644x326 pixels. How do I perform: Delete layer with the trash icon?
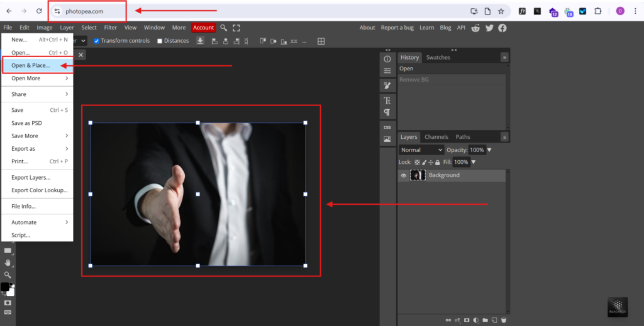[504, 320]
